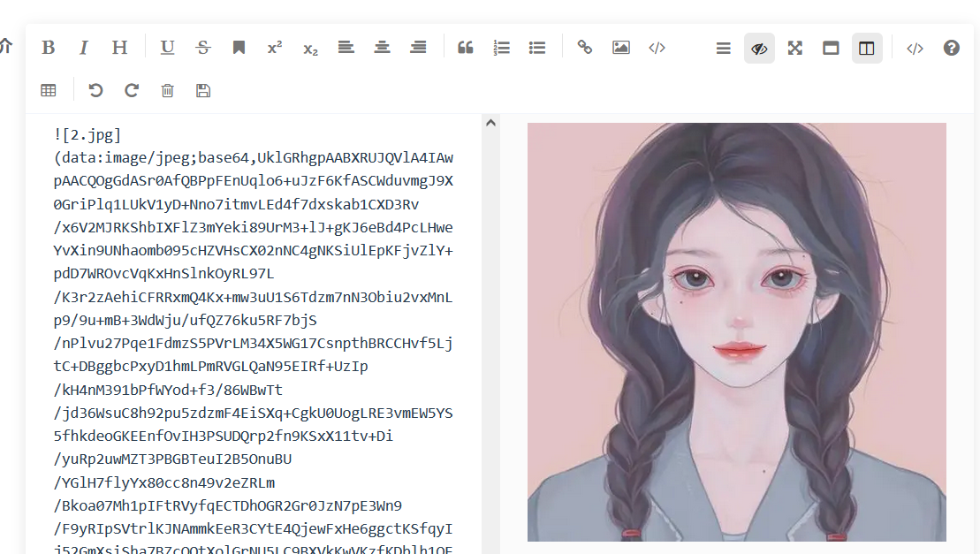Insert a blockquote
Viewport: 980px width, 554px height.
466,48
